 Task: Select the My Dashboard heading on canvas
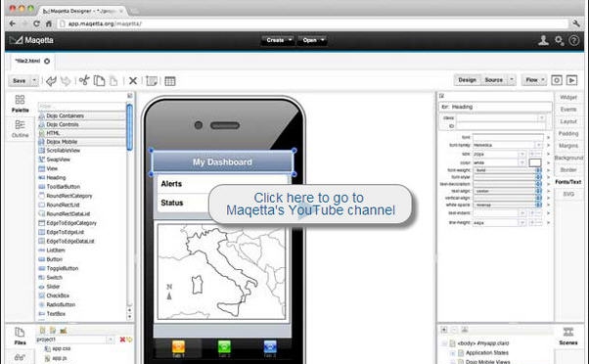pos(222,161)
